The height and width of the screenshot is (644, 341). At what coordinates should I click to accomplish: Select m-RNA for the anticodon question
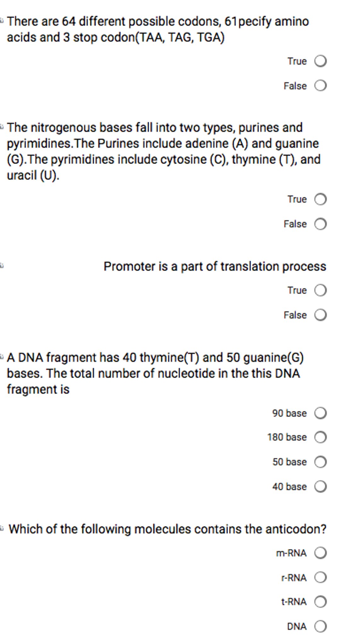click(321, 553)
